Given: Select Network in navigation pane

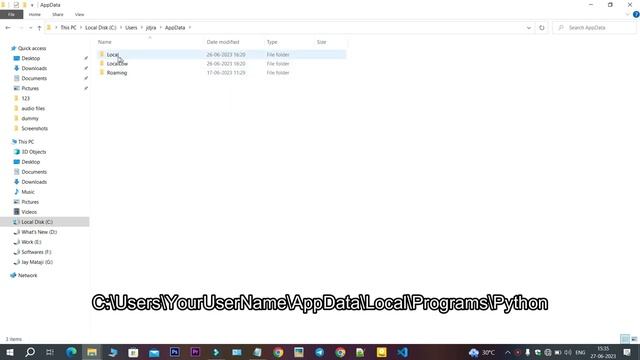Looking at the screenshot, I should tap(27, 276).
